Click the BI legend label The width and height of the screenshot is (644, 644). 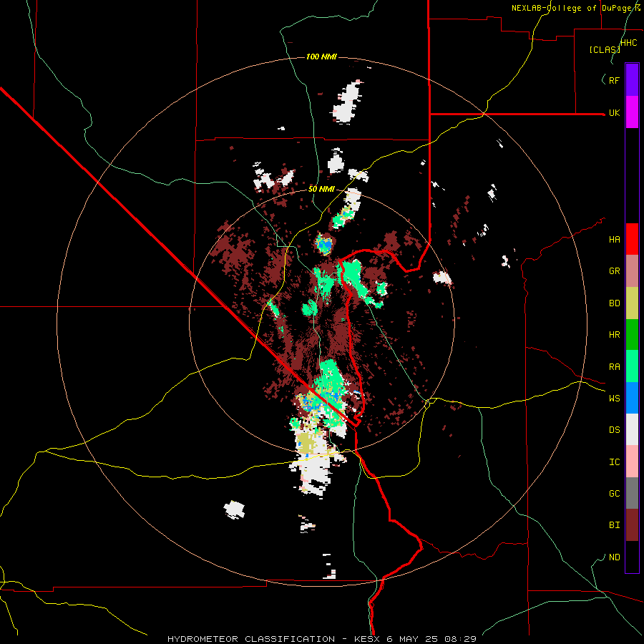[614, 525]
